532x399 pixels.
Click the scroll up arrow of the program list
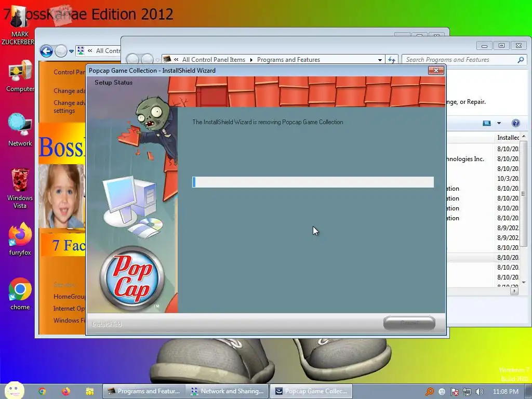(524, 137)
